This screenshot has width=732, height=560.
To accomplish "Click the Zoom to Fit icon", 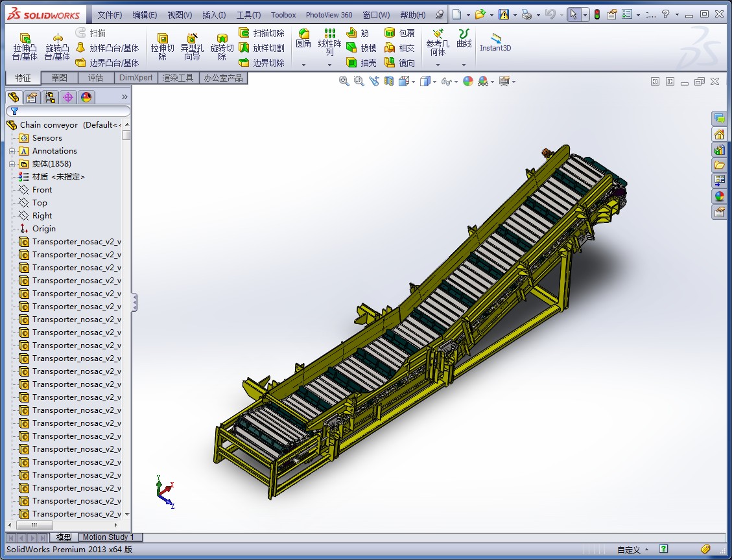I will pos(344,81).
